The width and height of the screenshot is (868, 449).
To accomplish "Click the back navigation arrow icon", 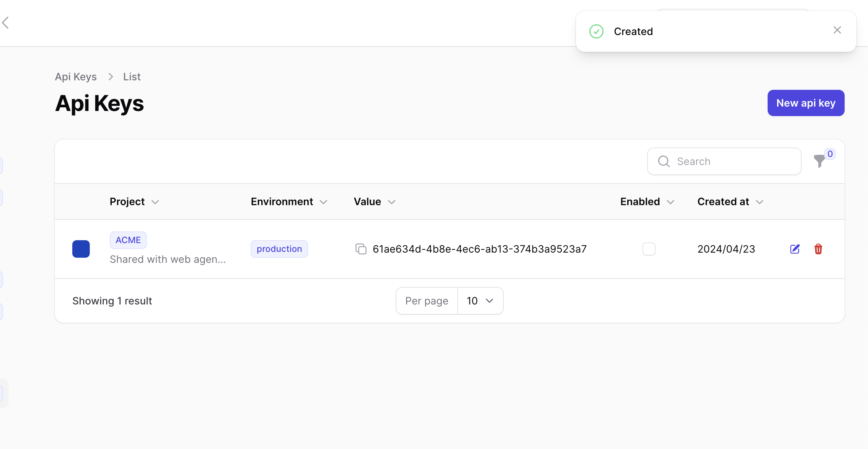I will pyautogui.click(x=5, y=23).
